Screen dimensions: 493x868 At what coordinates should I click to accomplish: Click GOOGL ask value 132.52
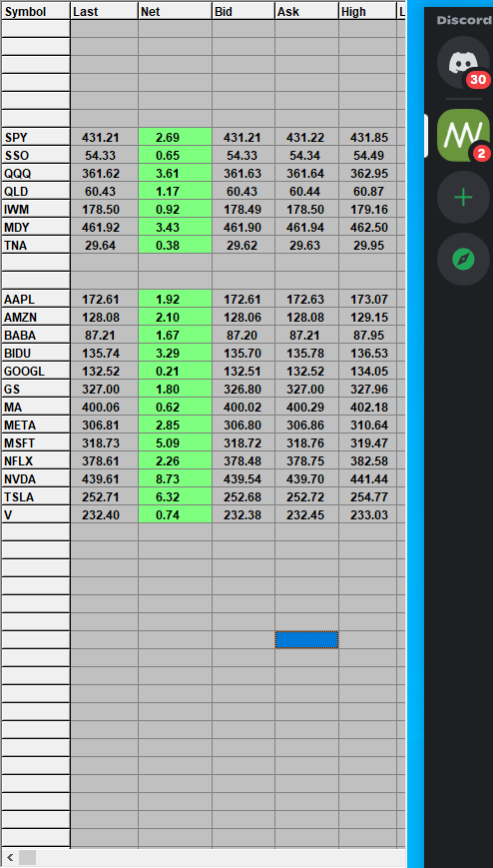click(307, 371)
